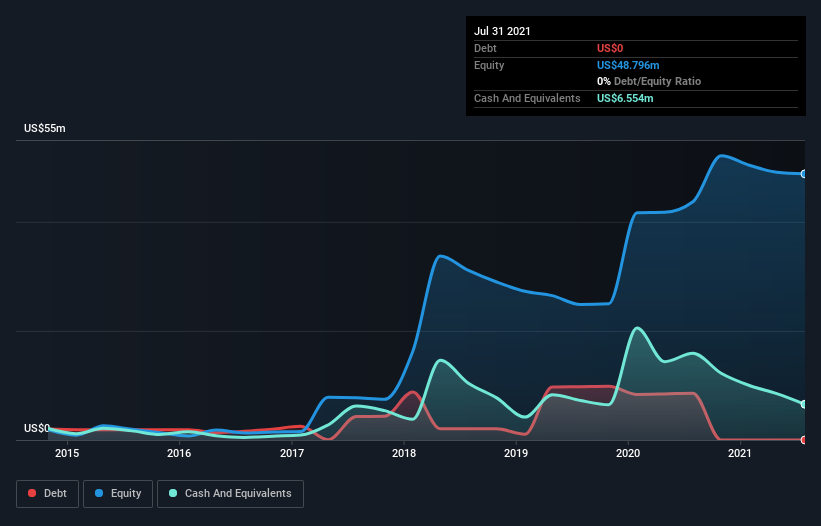
Task: Click the US$48.796m equity value
Action: coord(628,65)
